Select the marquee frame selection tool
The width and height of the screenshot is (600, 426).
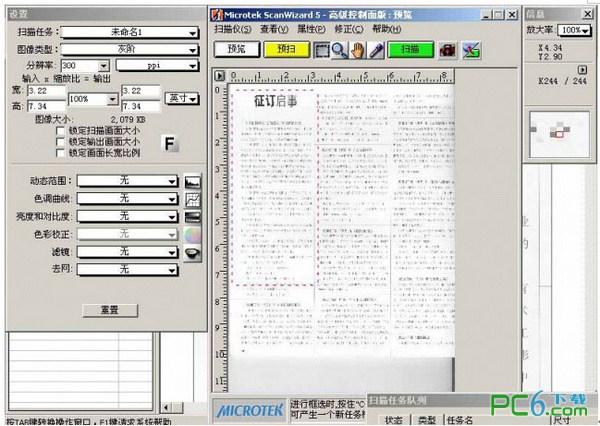click(322, 49)
